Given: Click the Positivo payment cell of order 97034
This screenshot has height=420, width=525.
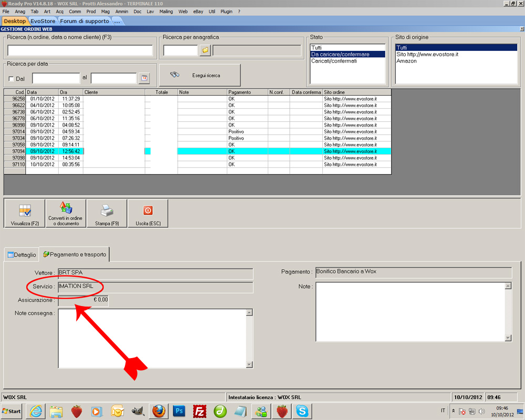Looking at the screenshot, I should pyautogui.click(x=247, y=138).
